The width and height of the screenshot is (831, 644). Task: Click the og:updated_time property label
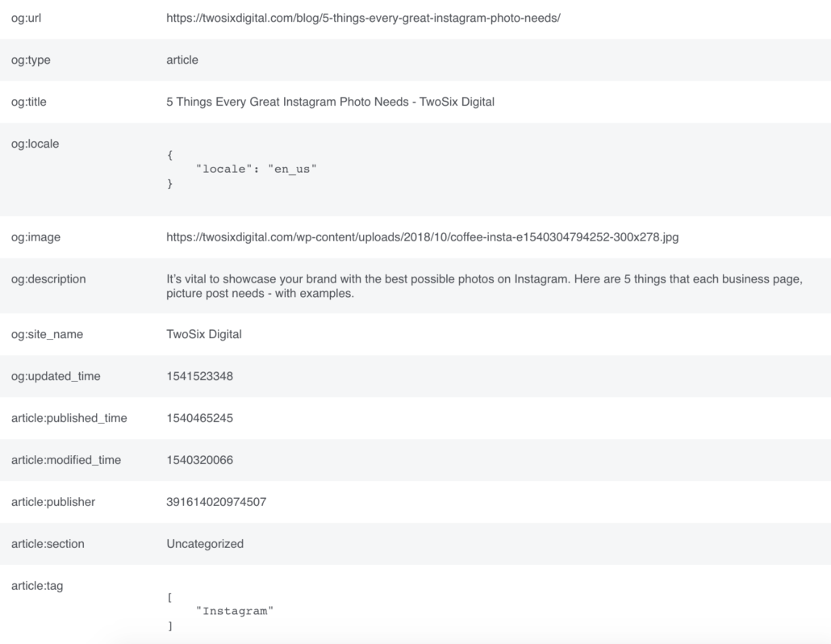click(56, 376)
